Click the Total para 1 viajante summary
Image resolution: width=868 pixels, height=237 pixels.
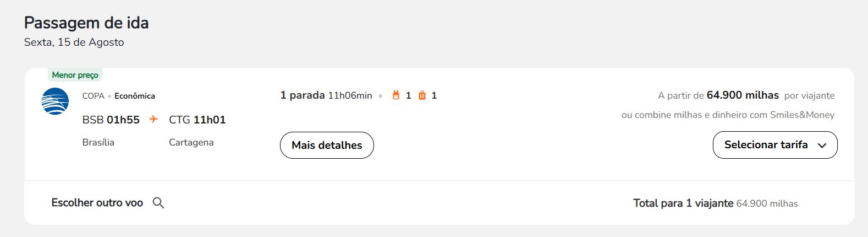[683, 203]
